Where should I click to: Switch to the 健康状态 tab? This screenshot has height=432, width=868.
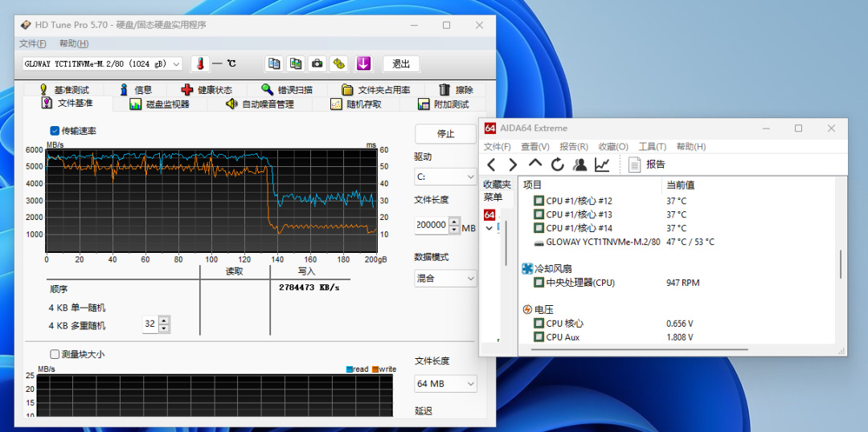point(207,90)
